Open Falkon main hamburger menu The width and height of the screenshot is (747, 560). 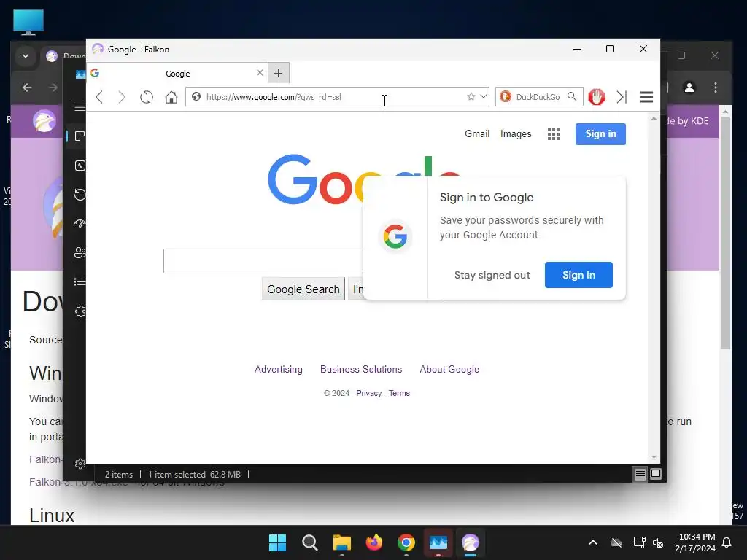pos(646,97)
